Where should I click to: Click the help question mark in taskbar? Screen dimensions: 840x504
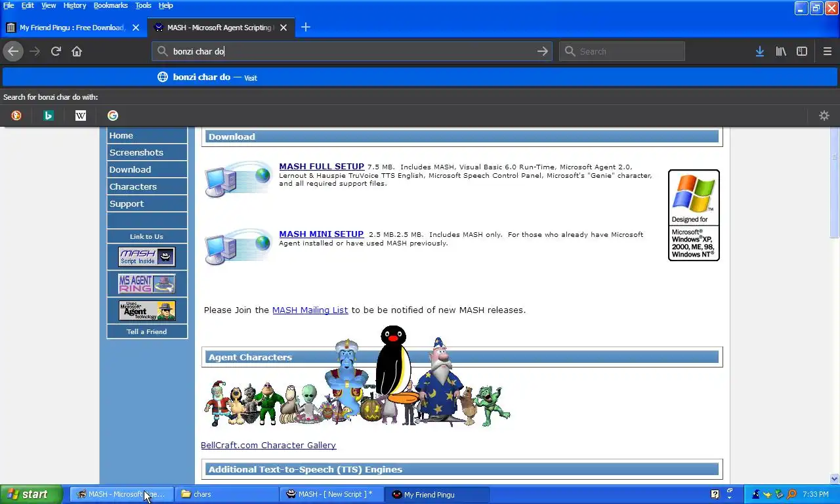[715, 494]
